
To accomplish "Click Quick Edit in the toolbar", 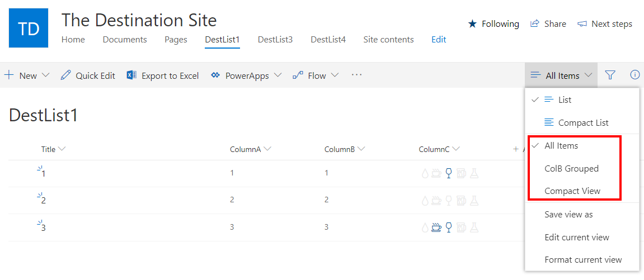I will click(88, 75).
